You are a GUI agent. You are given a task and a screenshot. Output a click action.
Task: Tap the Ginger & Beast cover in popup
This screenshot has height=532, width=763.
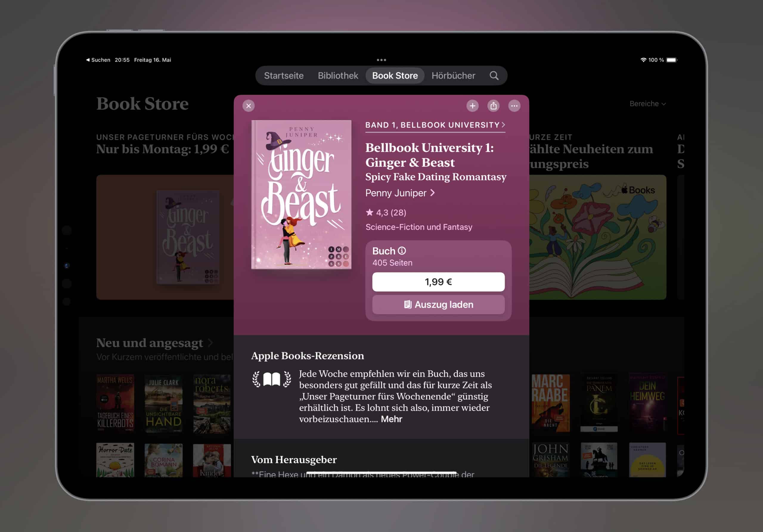(301, 195)
